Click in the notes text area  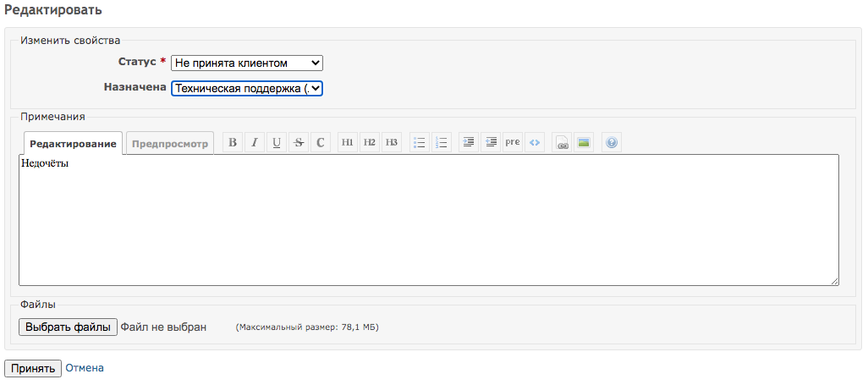click(428, 220)
